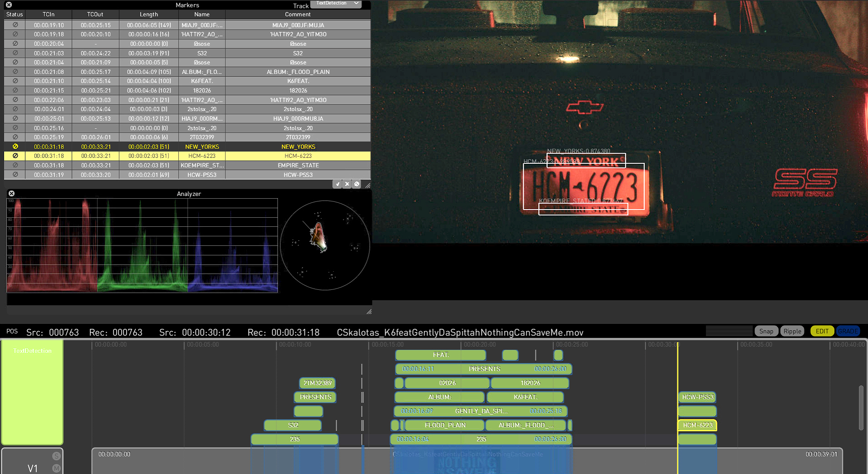Image resolution: width=868 pixels, height=474 pixels.
Task: Click the X reject marker icon
Action: coord(347,184)
